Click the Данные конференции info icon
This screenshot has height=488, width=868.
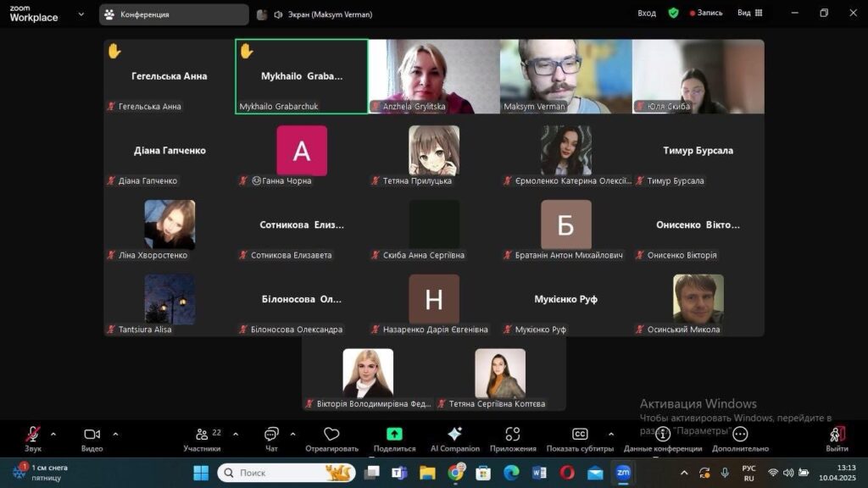point(663,435)
